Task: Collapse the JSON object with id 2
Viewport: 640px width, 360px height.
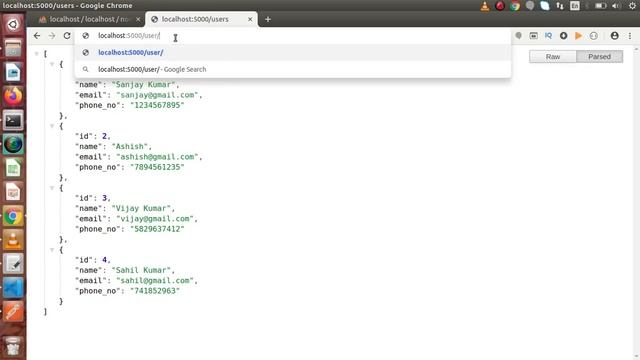Action: coord(52,126)
